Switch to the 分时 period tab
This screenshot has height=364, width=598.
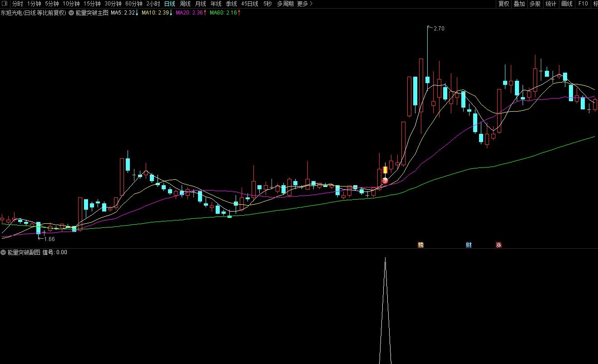tap(17, 4)
